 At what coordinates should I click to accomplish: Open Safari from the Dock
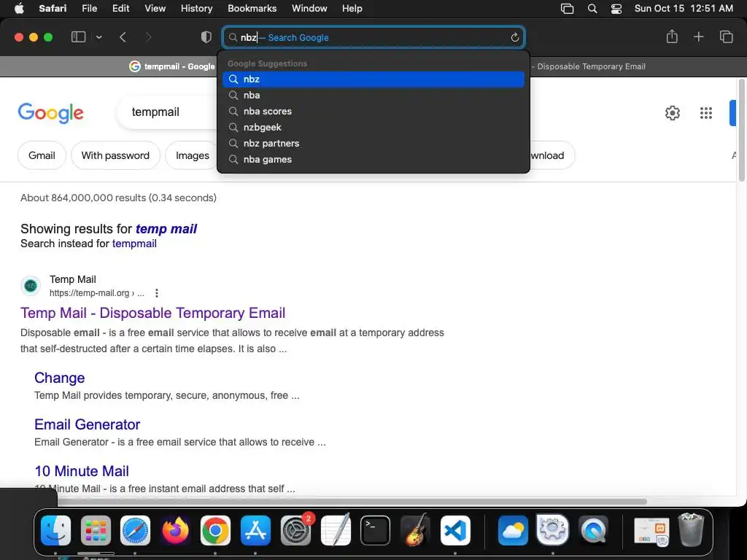pyautogui.click(x=135, y=530)
